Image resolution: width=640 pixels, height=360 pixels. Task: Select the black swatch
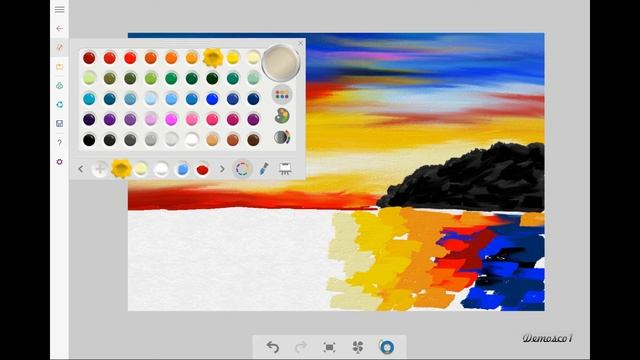pos(89,140)
